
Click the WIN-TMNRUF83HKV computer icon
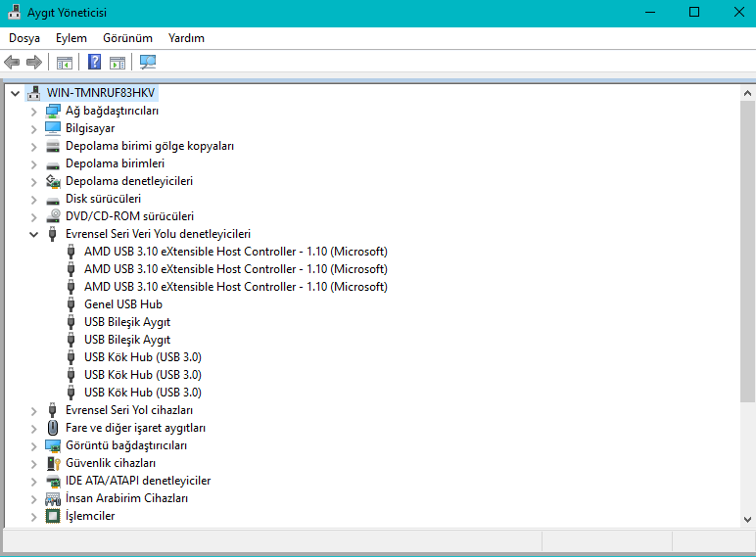33,93
